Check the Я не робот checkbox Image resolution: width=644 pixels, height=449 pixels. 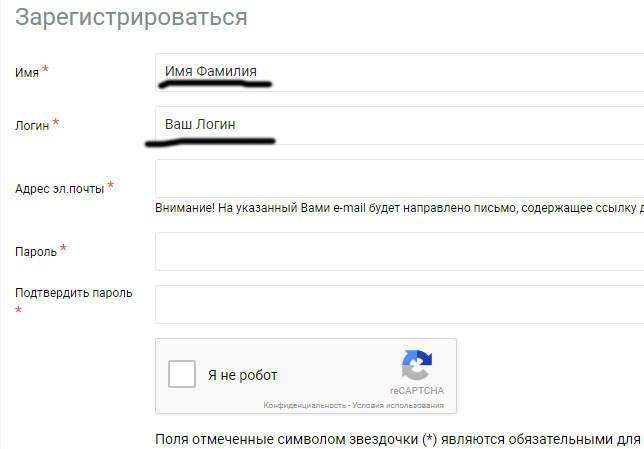click(x=182, y=374)
